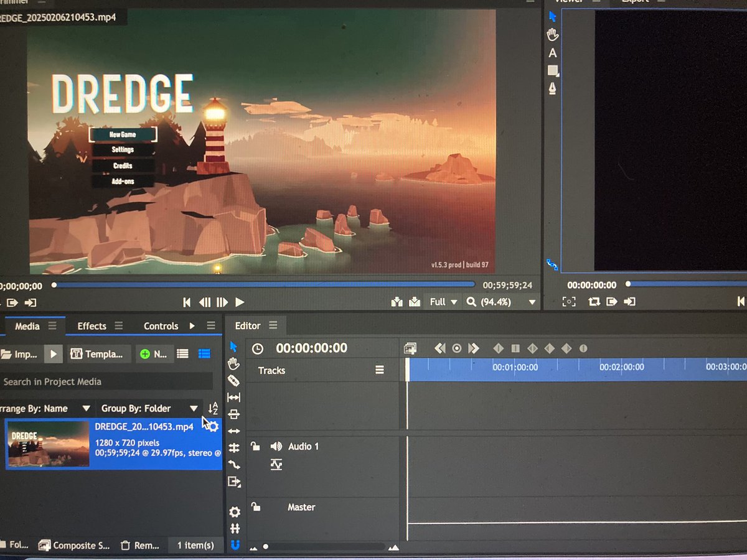Choose the Text tool in the Viewer

tap(552, 54)
